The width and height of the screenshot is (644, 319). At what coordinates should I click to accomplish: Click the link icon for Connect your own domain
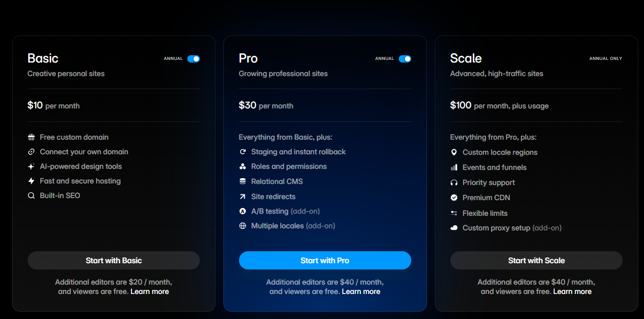pyautogui.click(x=31, y=152)
